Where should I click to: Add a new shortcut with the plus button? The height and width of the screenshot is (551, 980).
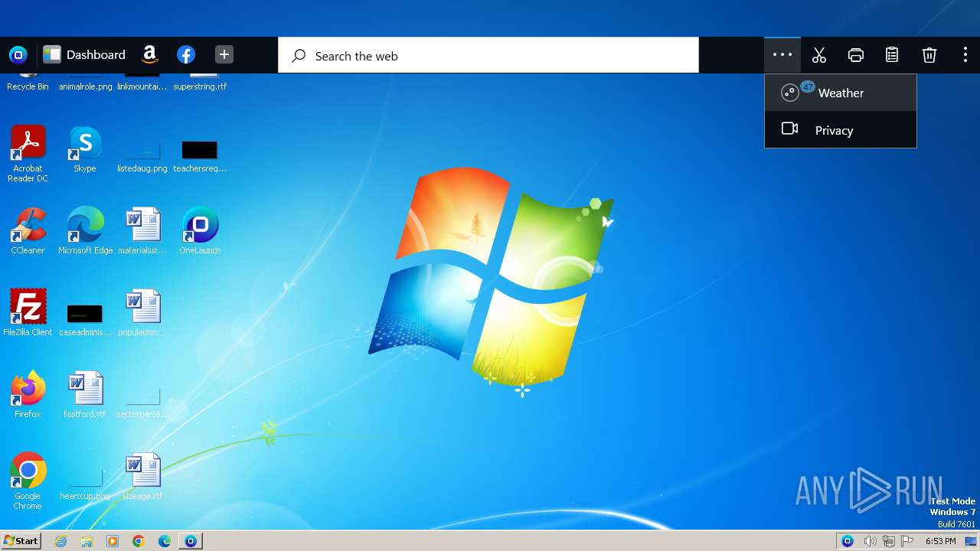(224, 55)
